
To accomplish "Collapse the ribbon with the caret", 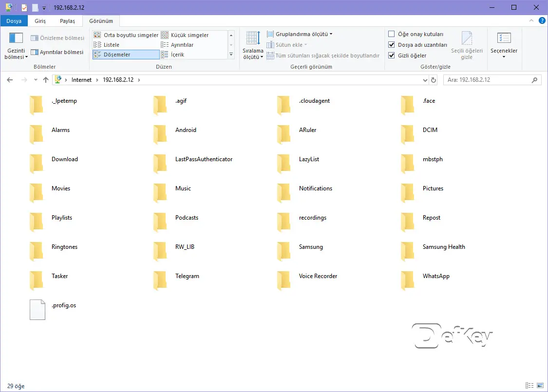I will [531, 20].
